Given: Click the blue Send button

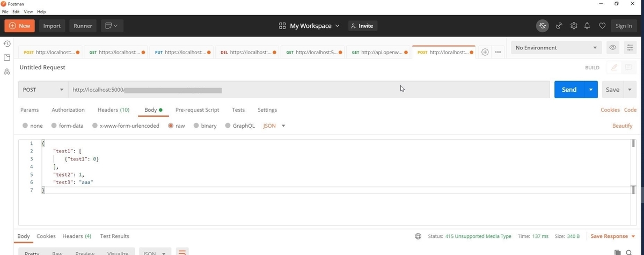Looking at the screenshot, I should click(569, 90).
